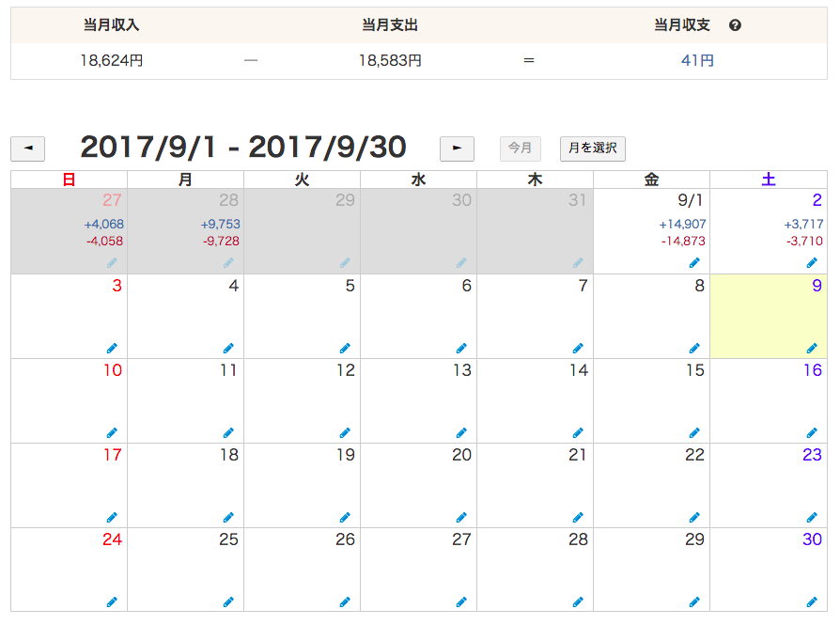This screenshot has width=840, height=625.
Task: Click the 41円 balance amount
Action: point(697,60)
